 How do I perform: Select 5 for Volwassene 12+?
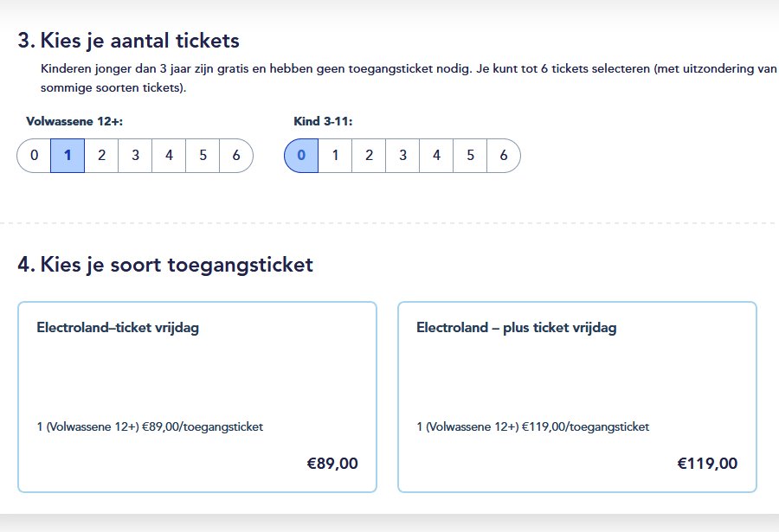point(203,156)
